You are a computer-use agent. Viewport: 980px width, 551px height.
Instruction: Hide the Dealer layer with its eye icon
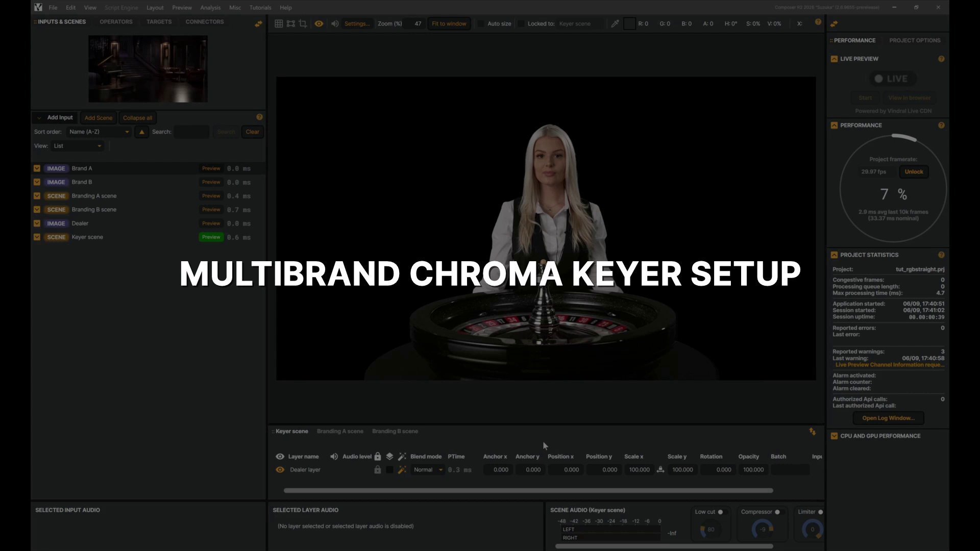(x=280, y=470)
